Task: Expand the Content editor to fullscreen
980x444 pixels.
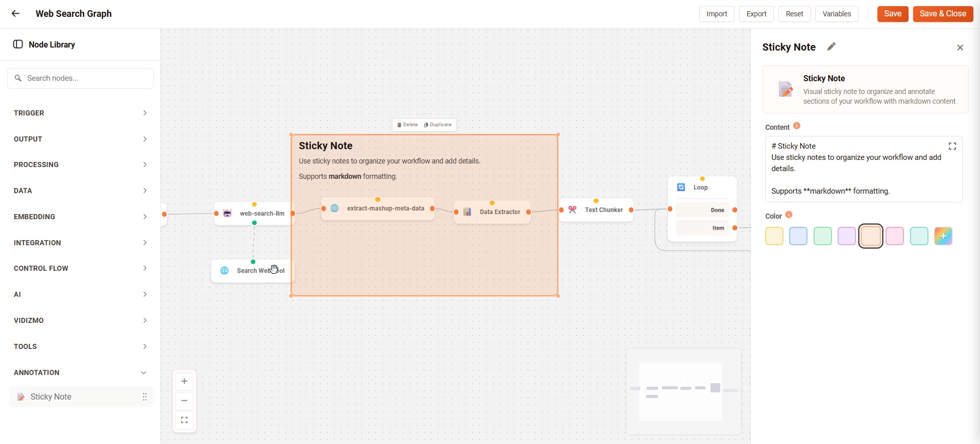Action: (x=952, y=147)
